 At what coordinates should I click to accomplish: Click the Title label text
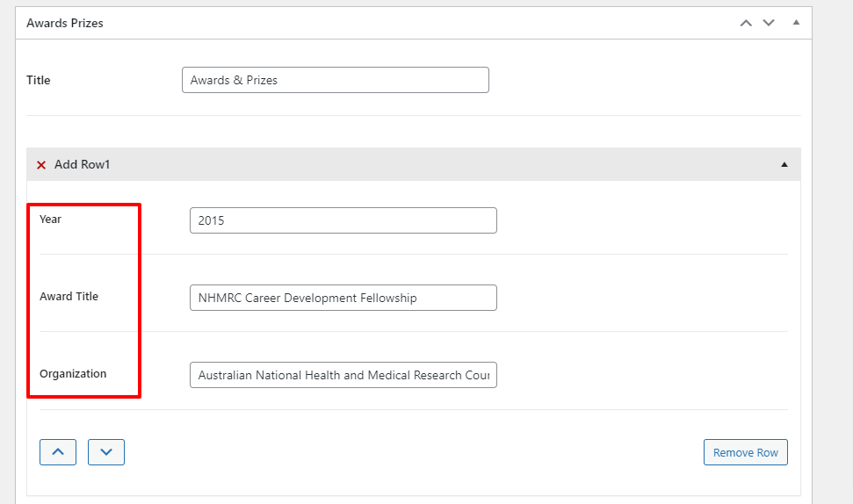pos(39,80)
